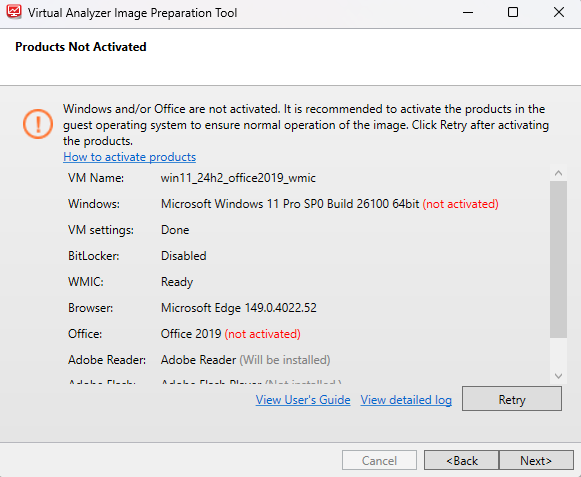Click the orange warning exclamation icon
Image resolution: width=581 pixels, height=477 pixels.
click(x=38, y=124)
